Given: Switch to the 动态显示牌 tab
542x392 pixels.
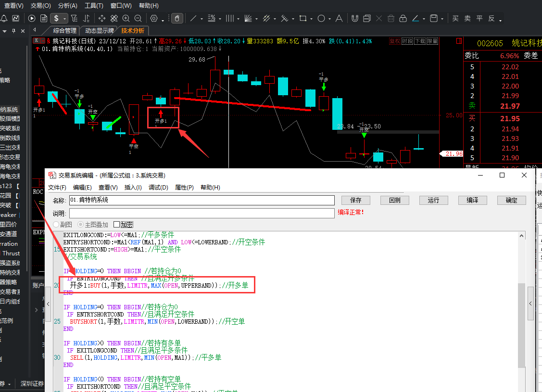Looking at the screenshot, I should tap(99, 30).
